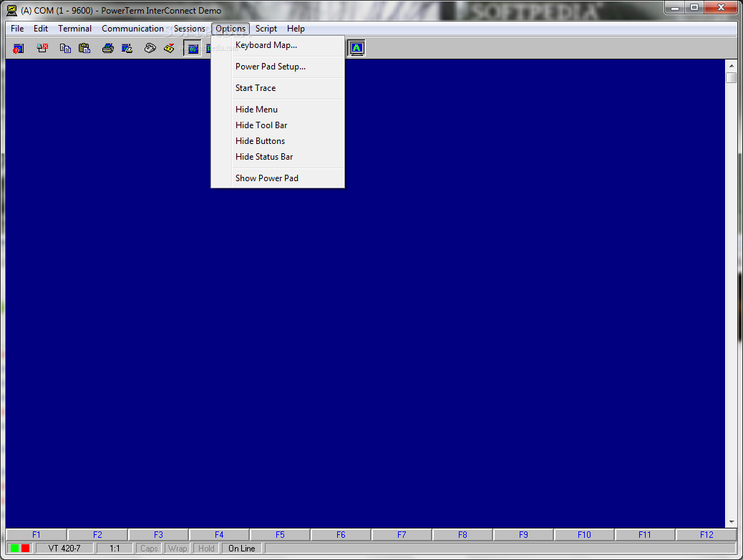Click the F1 soft function button
The image size is (743, 560).
[37, 534]
